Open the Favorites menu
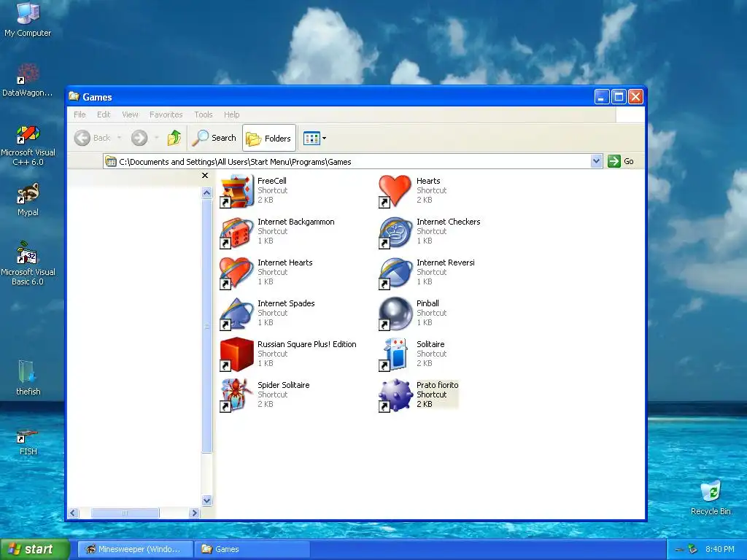This screenshot has width=747, height=560. click(x=166, y=114)
